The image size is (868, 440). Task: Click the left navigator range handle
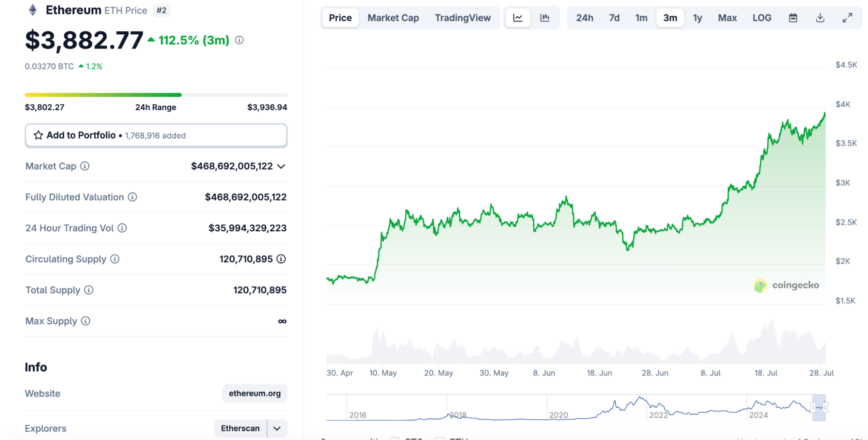(813, 407)
